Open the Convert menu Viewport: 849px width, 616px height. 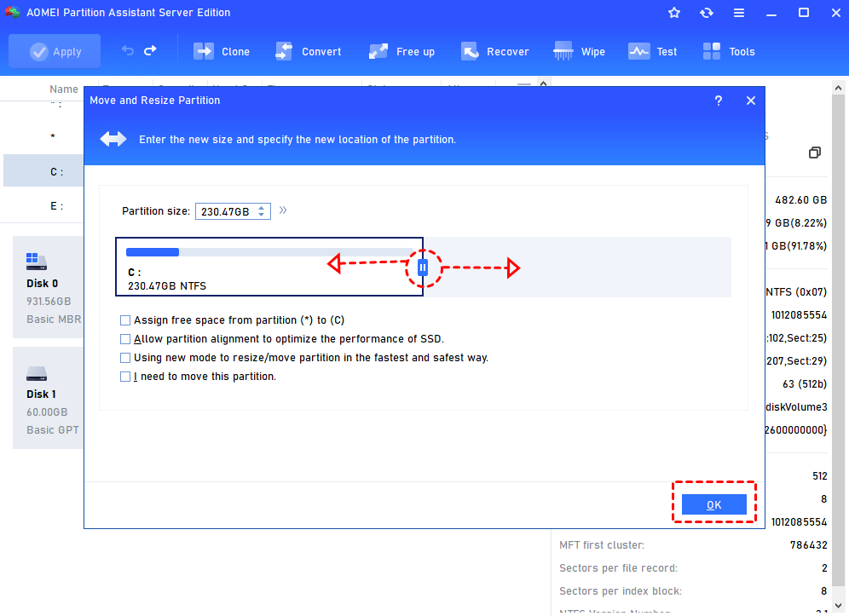308,51
